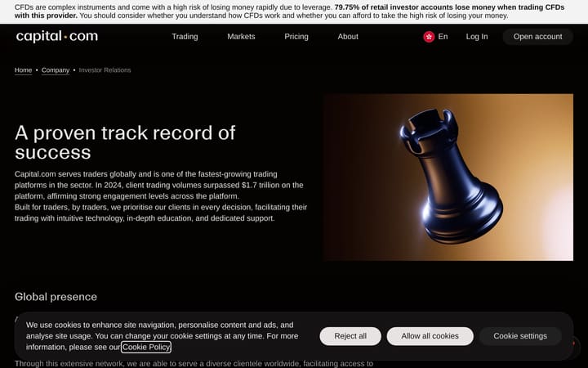This screenshot has height=368, width=588.
Task: Click the 'A proven track record of success' heading
Action: pos(125,142)
